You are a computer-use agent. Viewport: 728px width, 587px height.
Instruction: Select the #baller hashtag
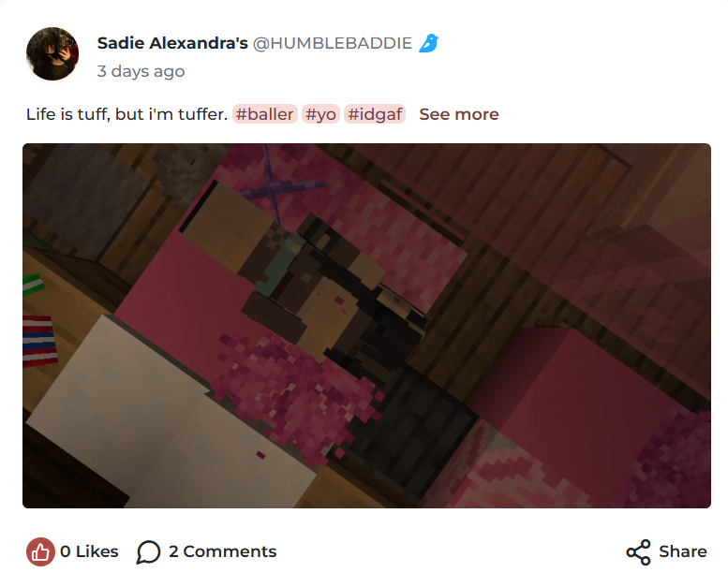(264, 113)
